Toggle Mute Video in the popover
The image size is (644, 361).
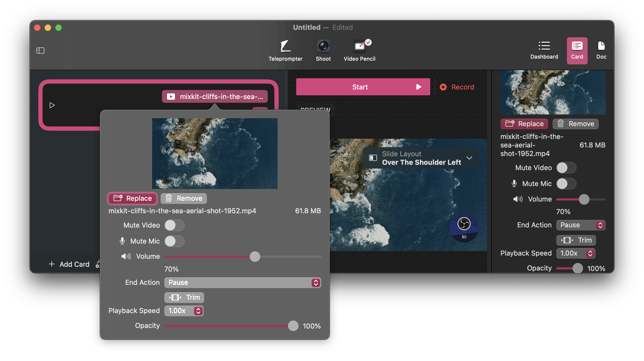174,225
